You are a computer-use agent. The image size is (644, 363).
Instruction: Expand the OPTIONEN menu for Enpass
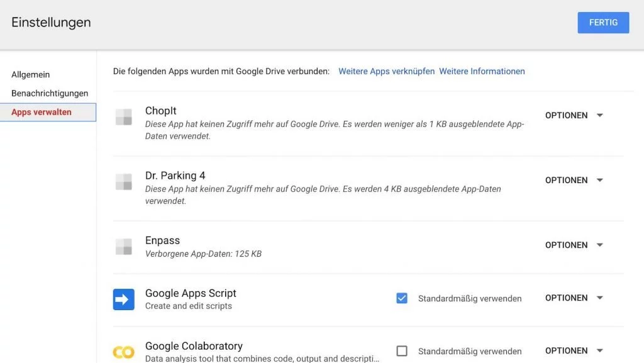pyautogui.click(x=574, y=245)
